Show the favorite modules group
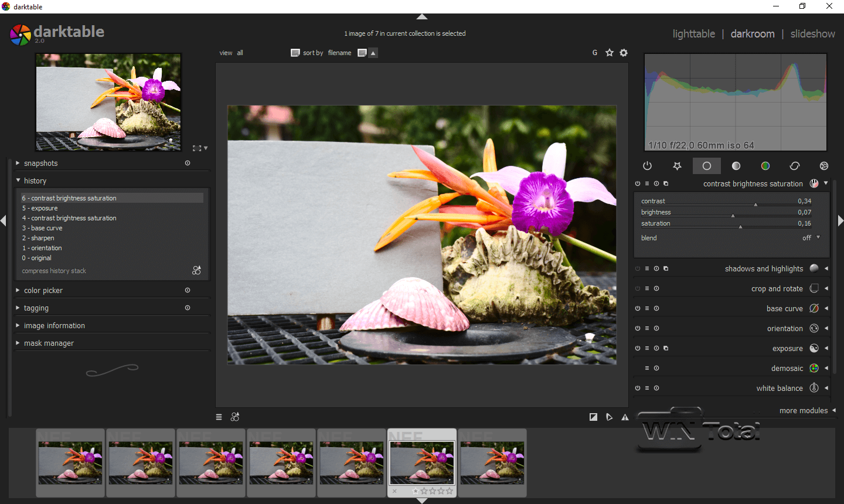844x504 pixels. (677, 166)
